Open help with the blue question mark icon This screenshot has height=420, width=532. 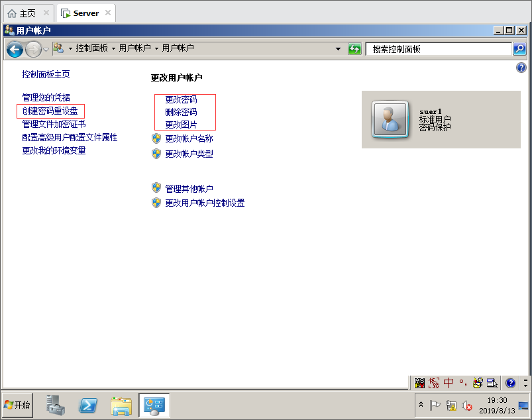(x=521, y=68)
